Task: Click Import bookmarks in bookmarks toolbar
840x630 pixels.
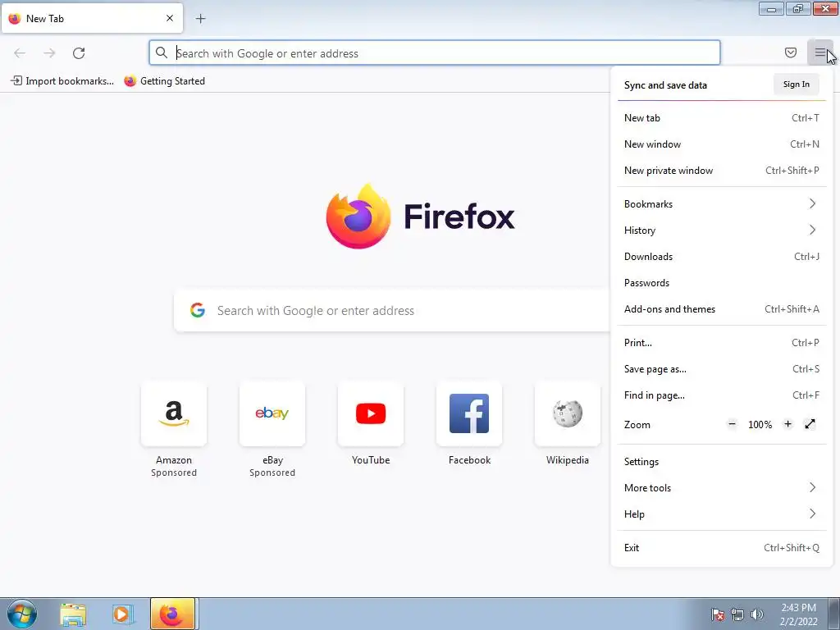Action: pos(62,81)
